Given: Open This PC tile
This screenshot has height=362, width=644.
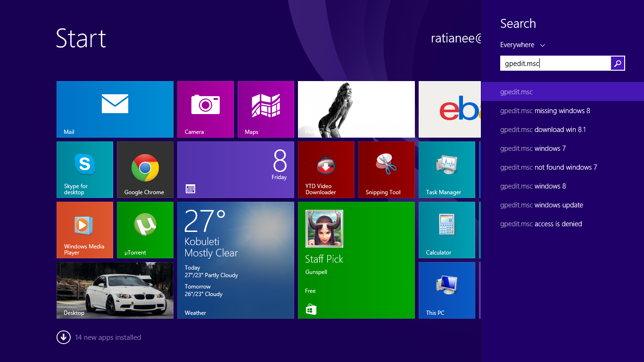Looking at the screenshot, I should 446,290.
